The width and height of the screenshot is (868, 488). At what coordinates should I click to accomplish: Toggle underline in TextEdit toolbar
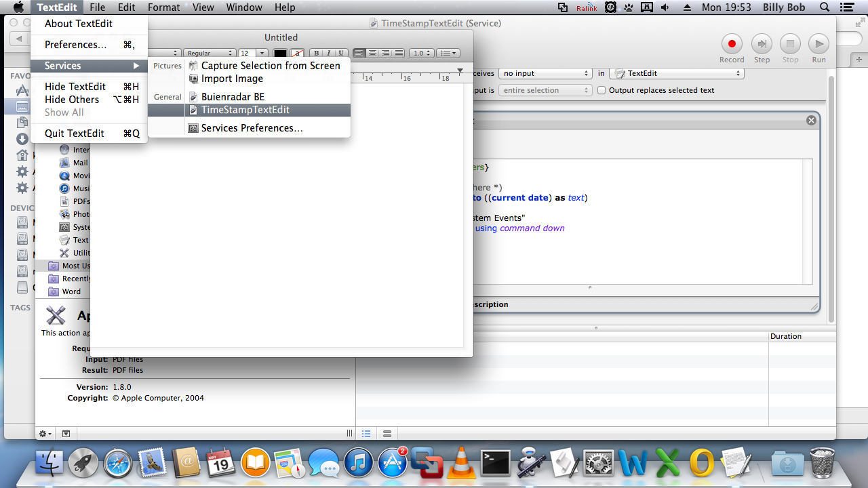(342, 53)
